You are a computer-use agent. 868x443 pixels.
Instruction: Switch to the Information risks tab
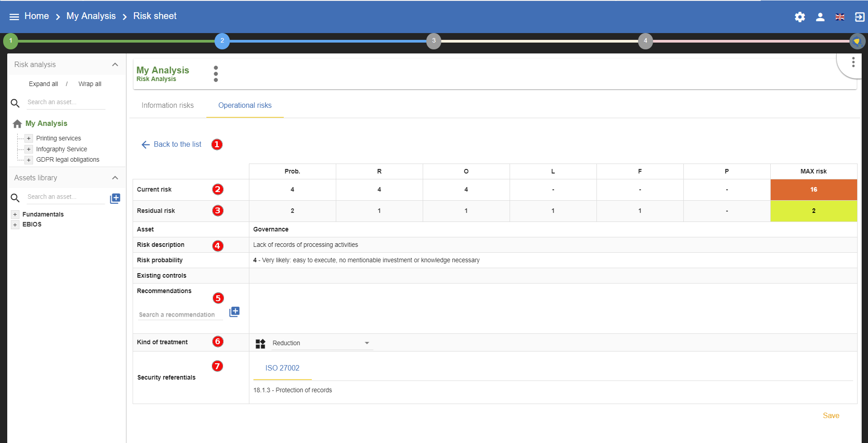point(167,106)
